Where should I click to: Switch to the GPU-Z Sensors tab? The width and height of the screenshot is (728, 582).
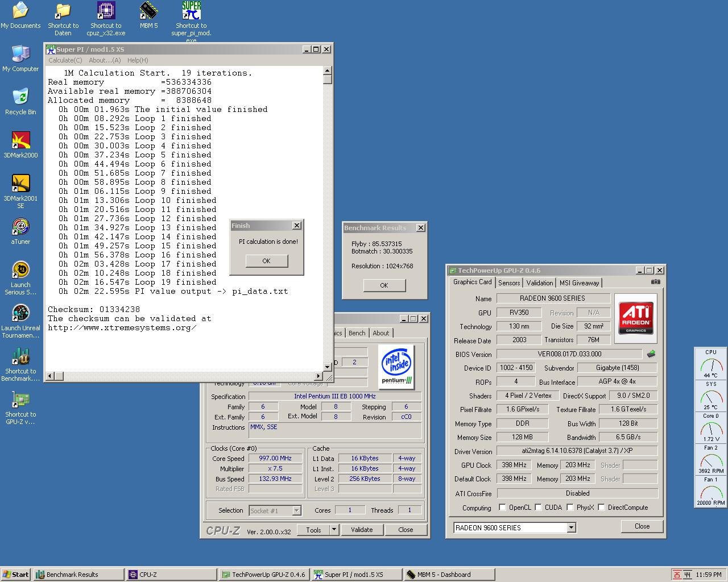[509, 283]
